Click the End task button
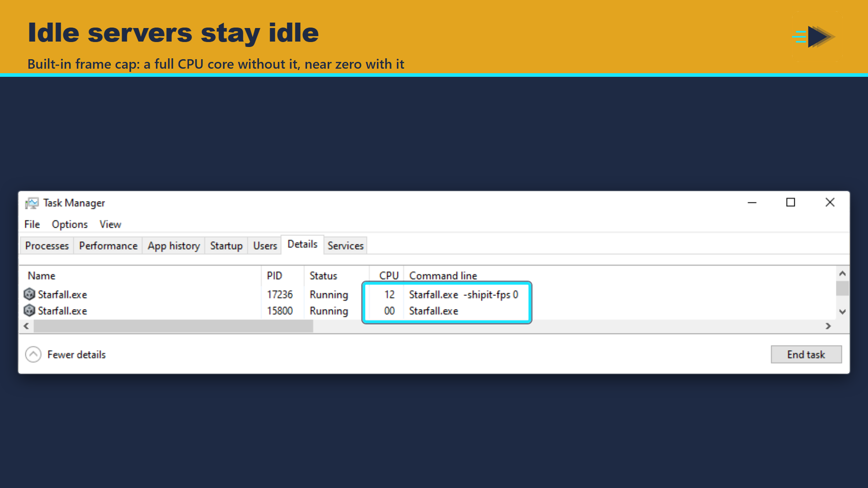868x488 pixels. pyautogui.click(x=806, y=355)
